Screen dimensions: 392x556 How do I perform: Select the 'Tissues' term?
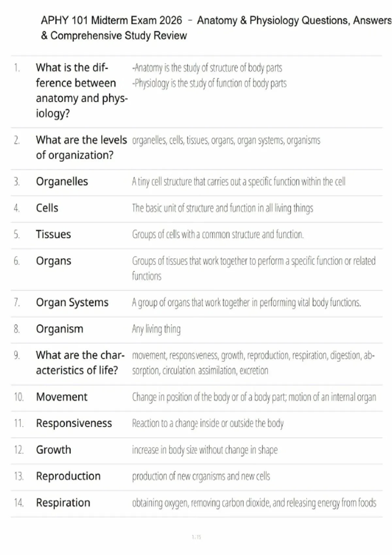pyautogui.click(x=53, y=235)
